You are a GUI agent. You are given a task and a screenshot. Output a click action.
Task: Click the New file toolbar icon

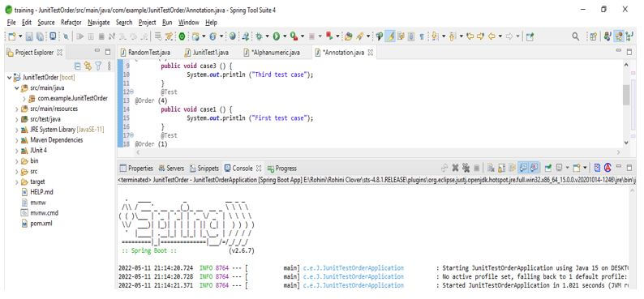[x=12, y=36]
